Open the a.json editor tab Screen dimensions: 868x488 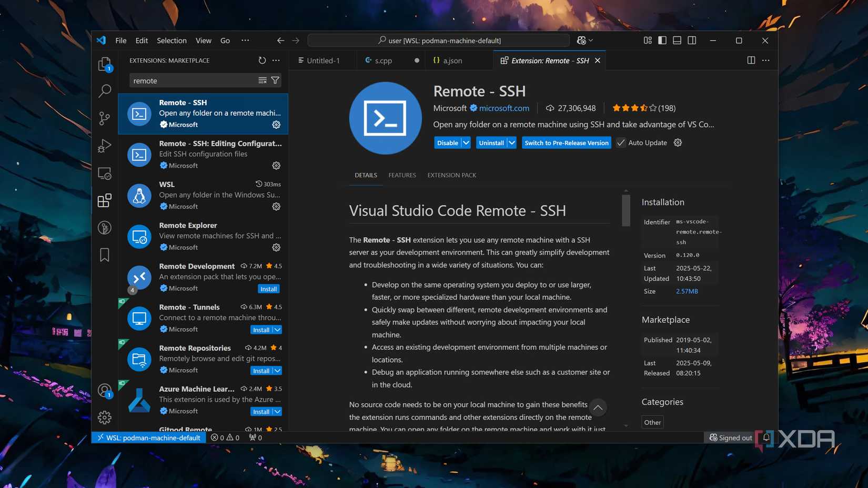[x=451, y=60]
